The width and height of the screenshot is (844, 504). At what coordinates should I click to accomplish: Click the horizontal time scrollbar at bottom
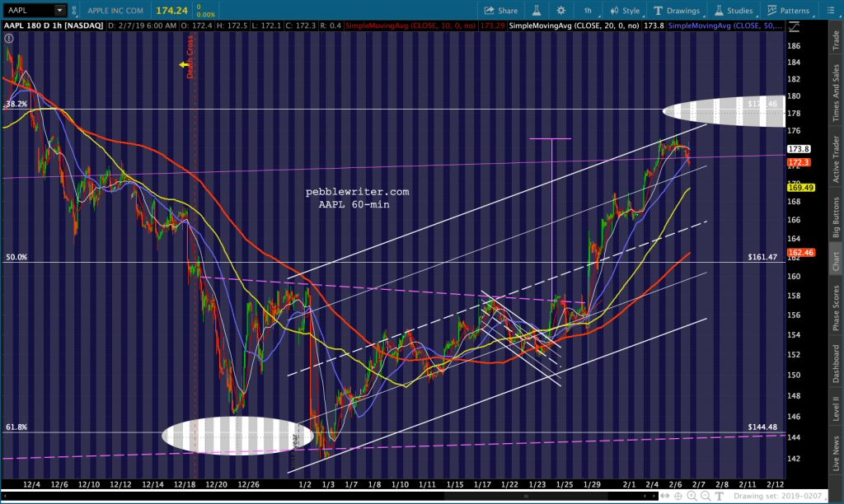coord(527,496)
